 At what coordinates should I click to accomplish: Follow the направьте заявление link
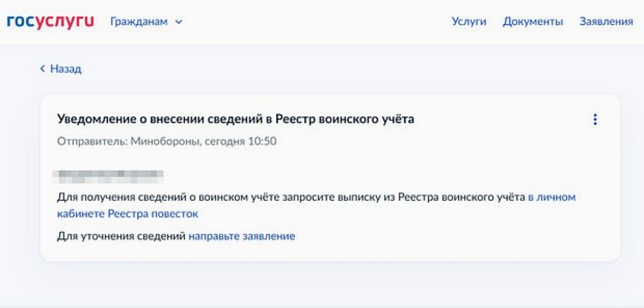point(241,236)
